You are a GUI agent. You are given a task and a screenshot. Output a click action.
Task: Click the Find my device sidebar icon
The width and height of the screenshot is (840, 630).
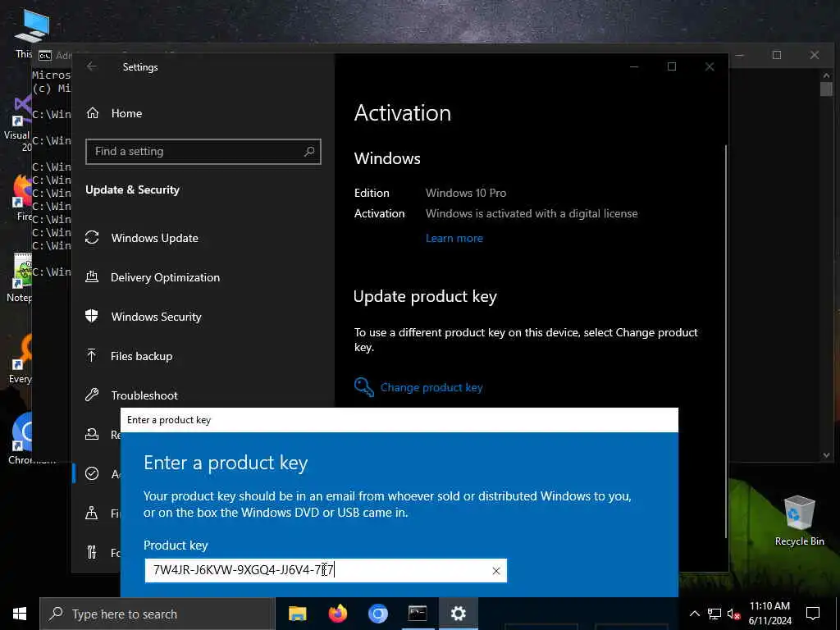coord(92,513)
